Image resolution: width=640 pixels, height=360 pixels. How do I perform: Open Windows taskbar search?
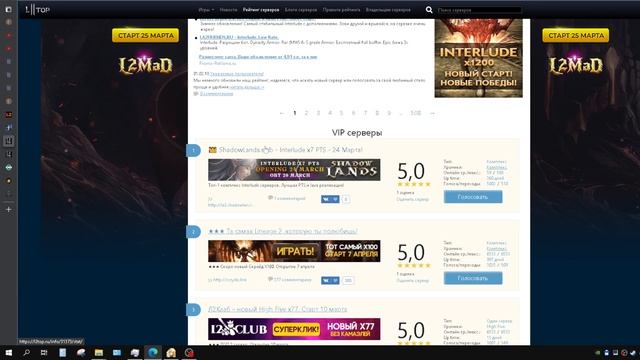click(27, 353)
